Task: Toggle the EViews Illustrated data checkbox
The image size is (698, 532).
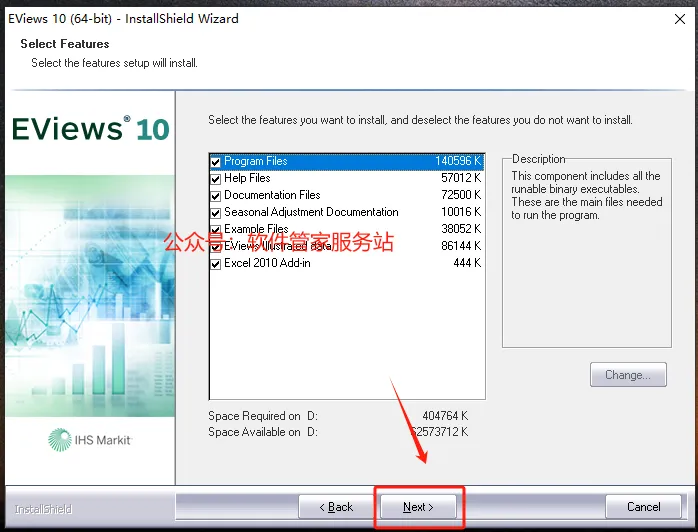Action: coord(215,247)
